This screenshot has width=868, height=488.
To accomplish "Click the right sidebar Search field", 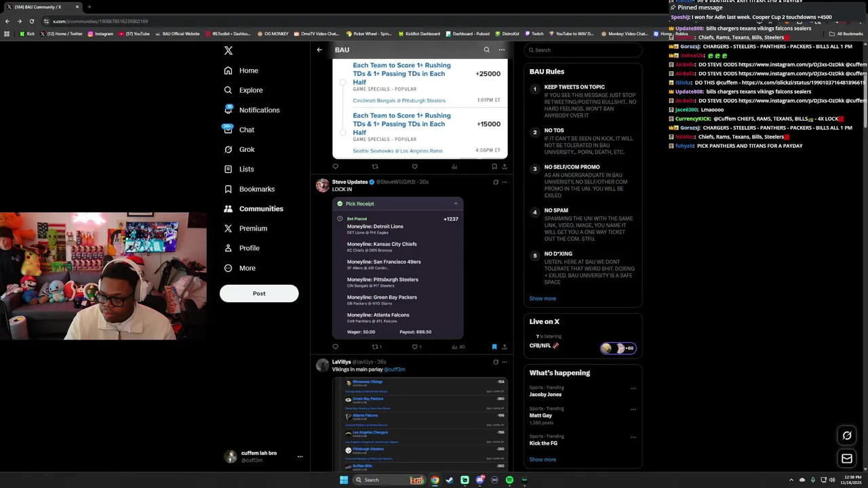I will pos(583,50).
